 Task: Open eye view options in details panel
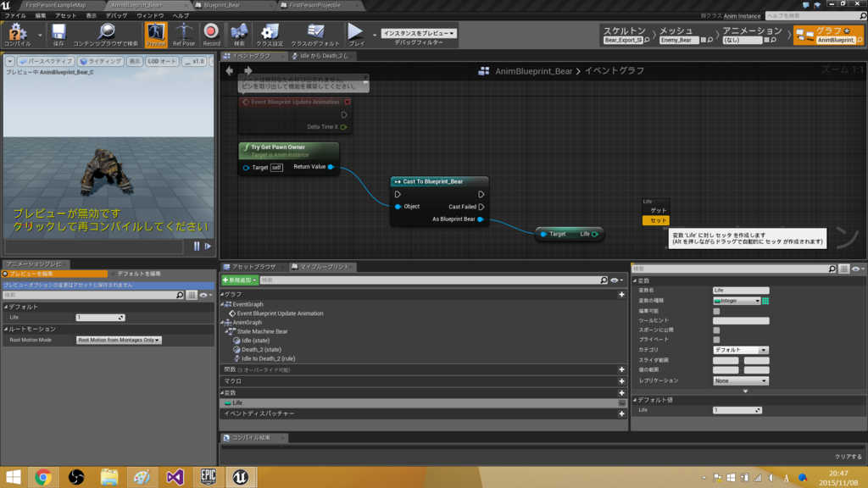tap(858, 269)
